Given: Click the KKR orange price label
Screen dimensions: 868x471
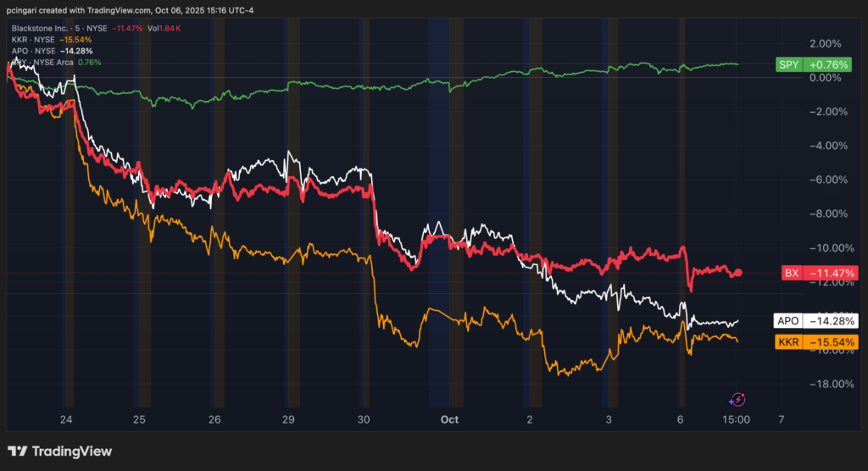Looking at the screenshot, I should 816,342.
